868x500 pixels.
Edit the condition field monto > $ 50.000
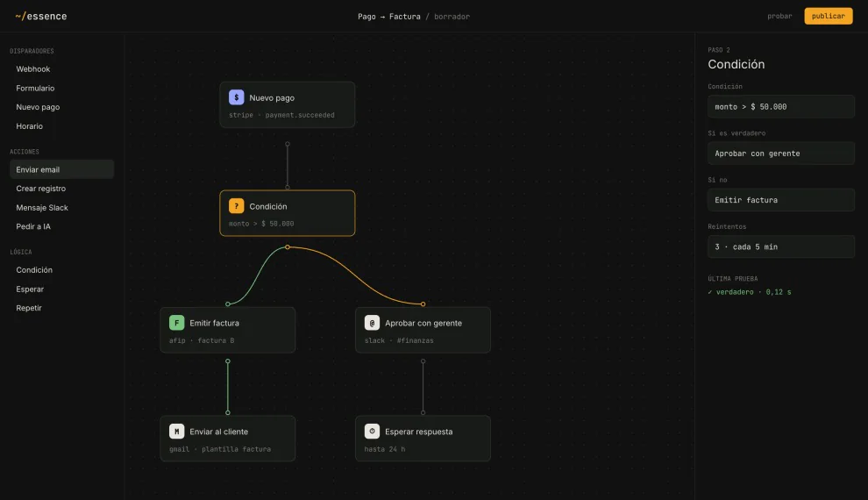pos(781,107)
